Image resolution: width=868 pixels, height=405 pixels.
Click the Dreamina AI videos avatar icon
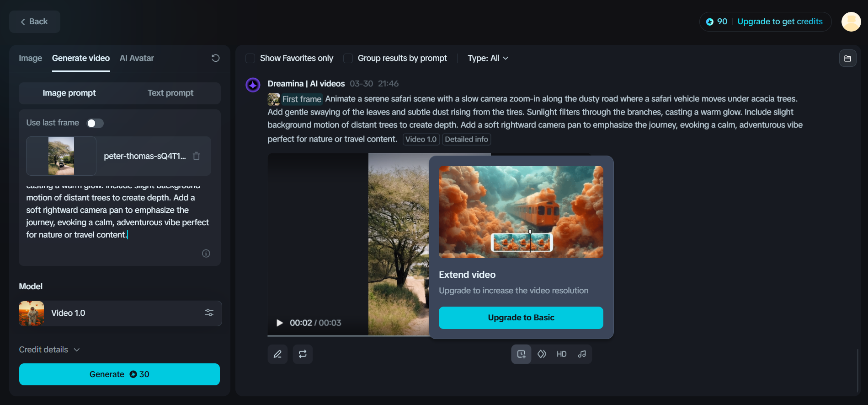pos(253,85)
